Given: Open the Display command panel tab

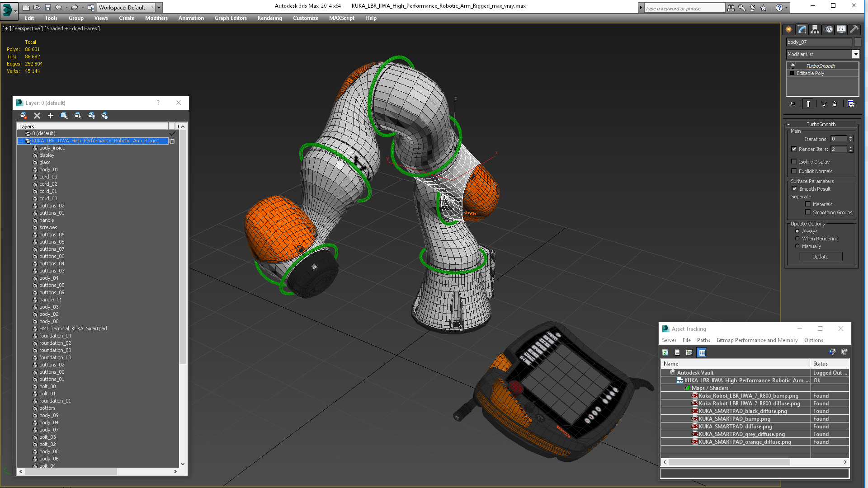Looking at the screenshot, I should (x=841, y=29).
